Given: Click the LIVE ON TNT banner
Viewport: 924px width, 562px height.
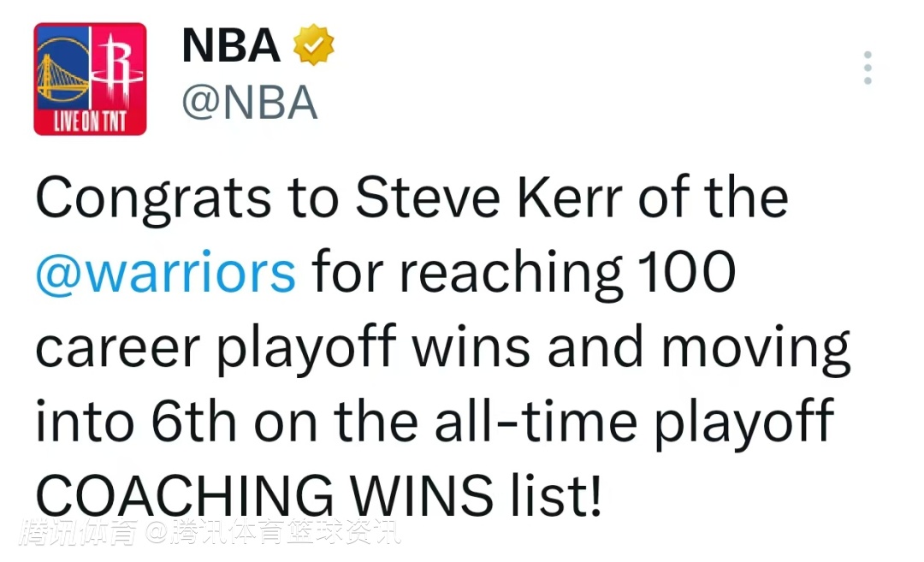Looking at the screenshot, I should [x=90, y=121].
